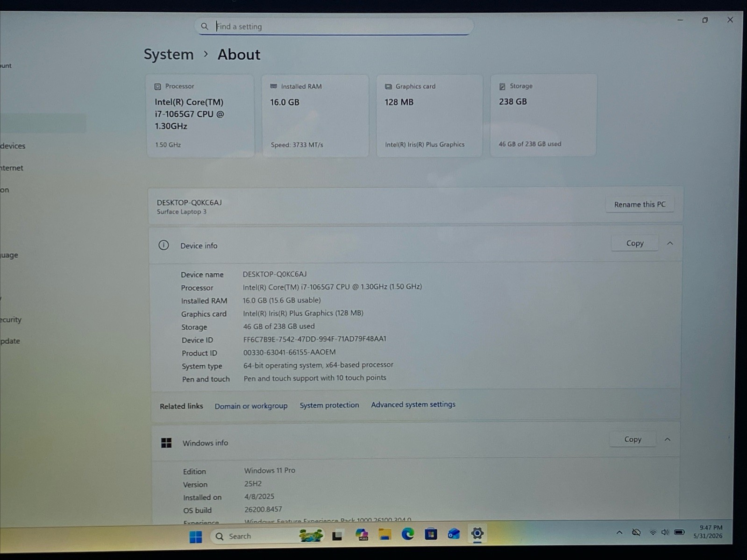Image resolution: width=747 pixels, height=560 pixels.
Task: Click the Settings gear taskbar icon
Action: pos(477,533)
